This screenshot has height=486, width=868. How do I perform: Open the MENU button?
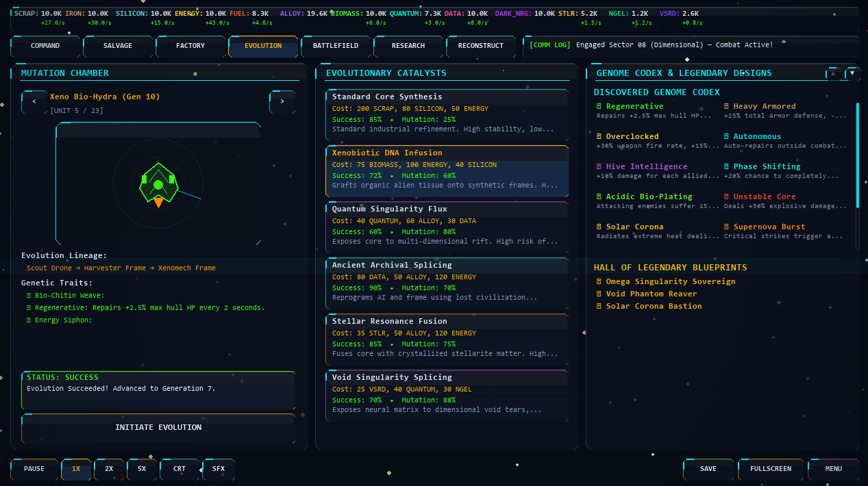coord(834,470)
